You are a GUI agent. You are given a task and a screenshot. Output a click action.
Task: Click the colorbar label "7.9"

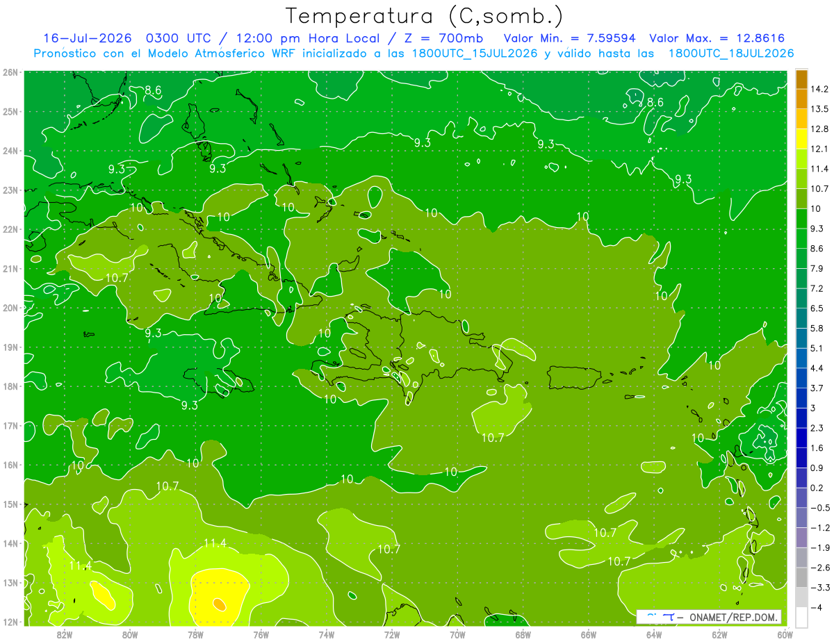coord(817,268)
